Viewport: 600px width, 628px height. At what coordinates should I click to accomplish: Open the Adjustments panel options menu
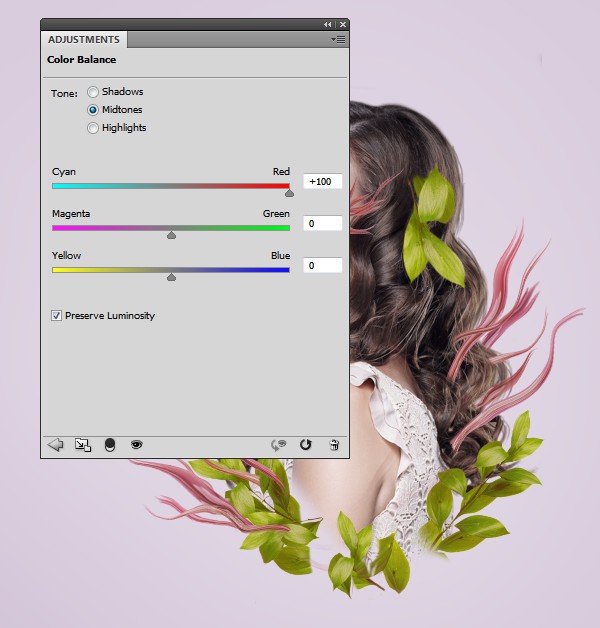coord(338,39)
